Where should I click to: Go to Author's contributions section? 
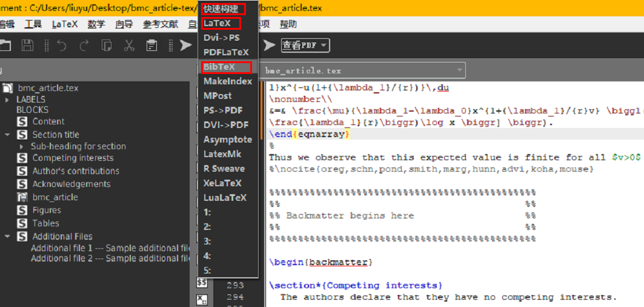(x=76, y=170)
